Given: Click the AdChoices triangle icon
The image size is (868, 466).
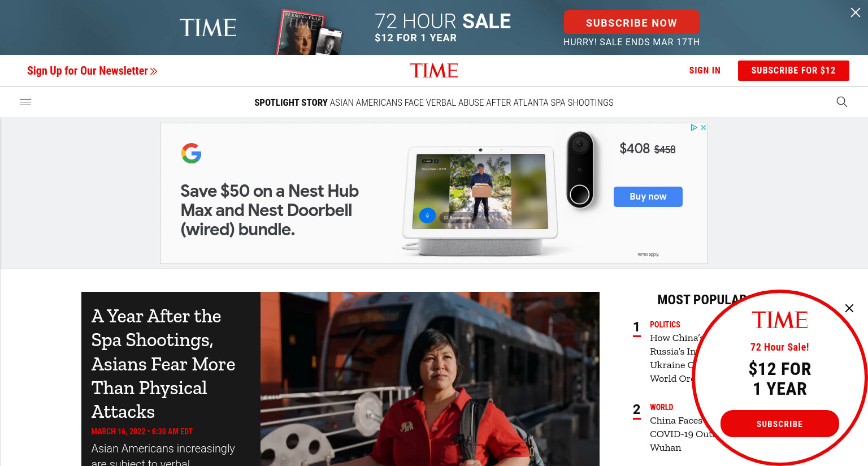Looking at the screenshot, I should [693, 128].
